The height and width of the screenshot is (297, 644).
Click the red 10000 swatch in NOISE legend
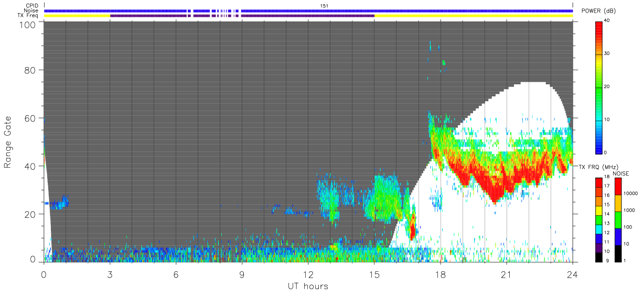tap(618, 186)
